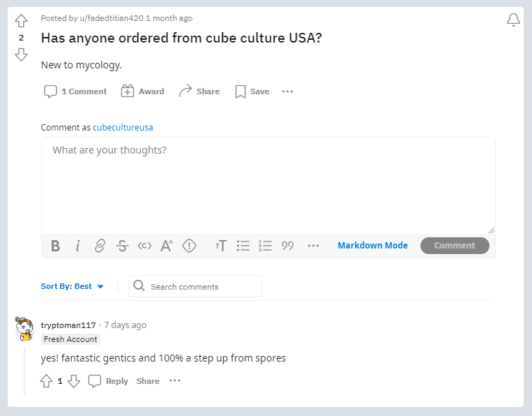The width and height of the screenshot is (532, 416).
Task: Switch to Markdown Mode
Action: [372, 246]
